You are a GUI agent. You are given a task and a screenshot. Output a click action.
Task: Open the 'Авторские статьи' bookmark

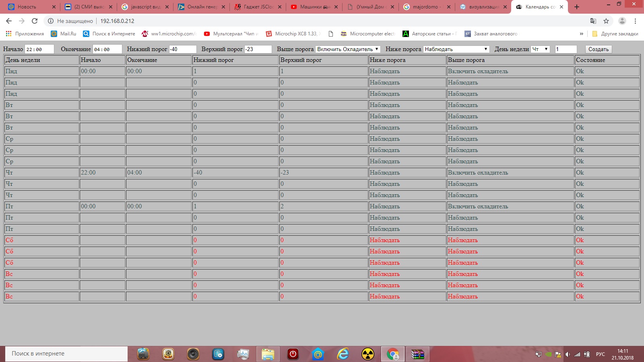click(x=430, y=34)
